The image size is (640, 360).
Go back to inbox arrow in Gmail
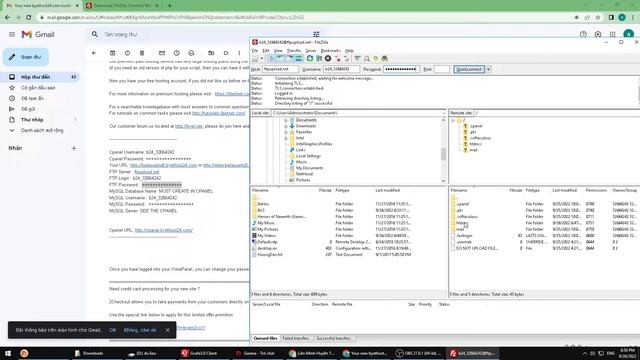[94, 53]
